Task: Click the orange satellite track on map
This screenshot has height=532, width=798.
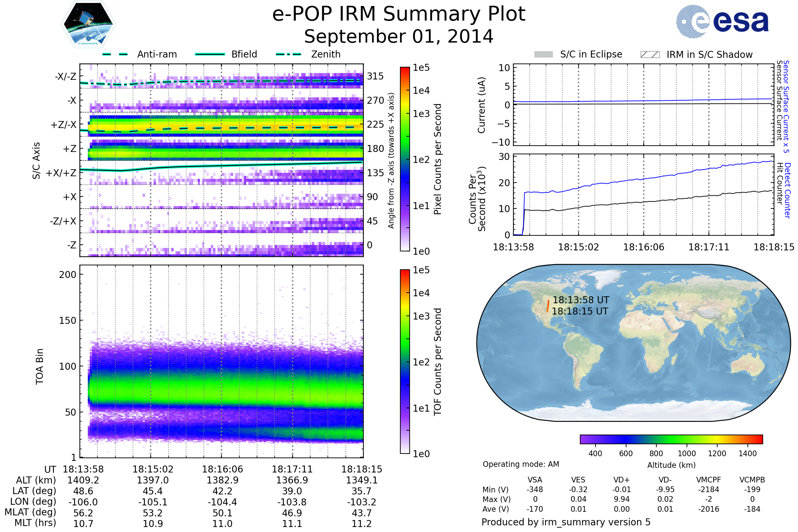Action: (x=548, y=306)
